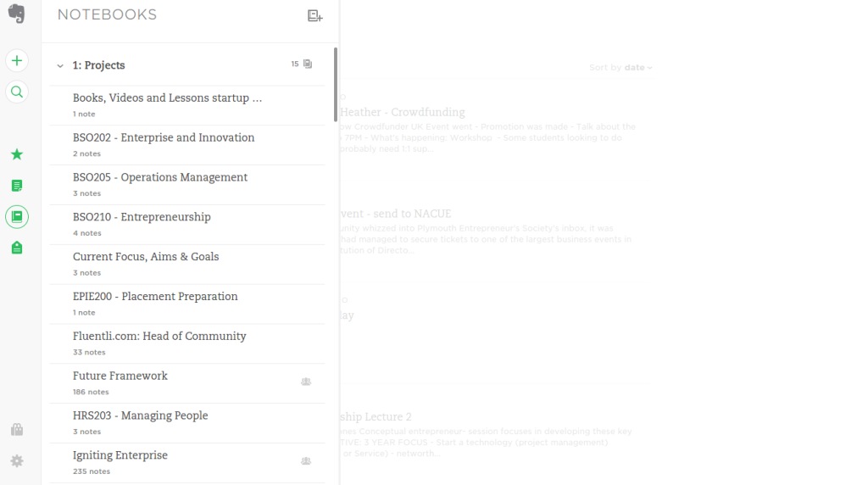
Task: Click shared icon on Future Framework
Action: click(x=306, y=382)
